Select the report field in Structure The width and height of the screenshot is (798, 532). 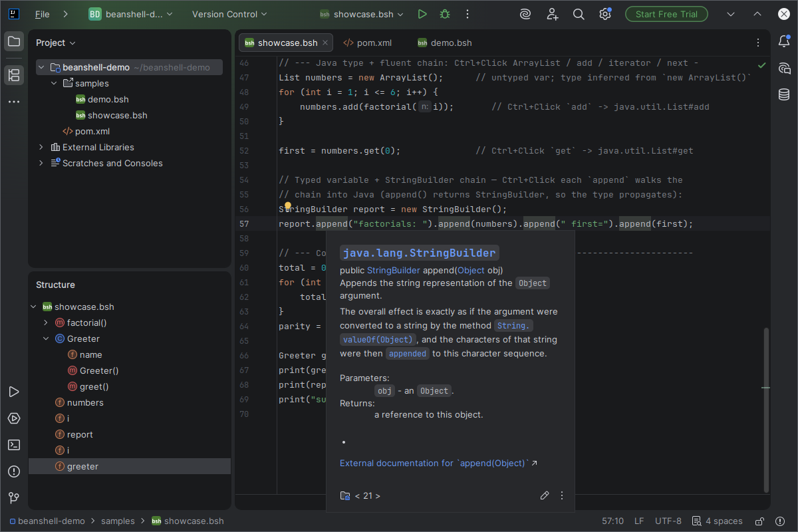[x=80, y=434]
